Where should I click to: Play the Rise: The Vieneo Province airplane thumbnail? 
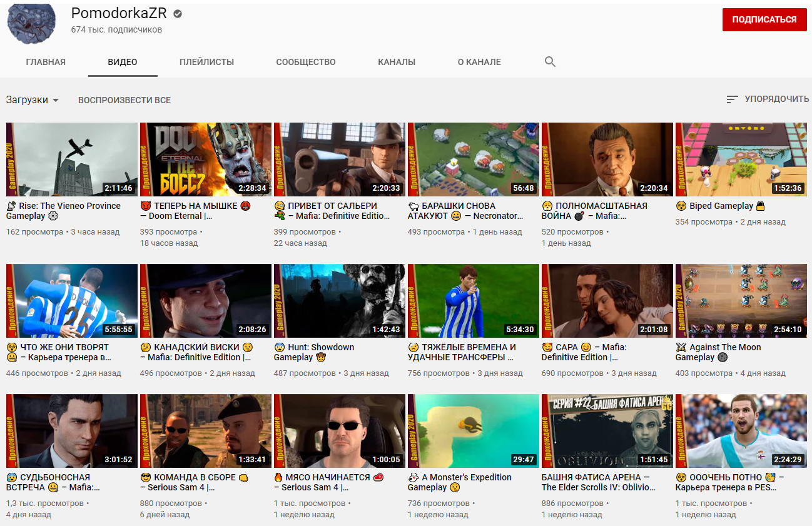72,159
